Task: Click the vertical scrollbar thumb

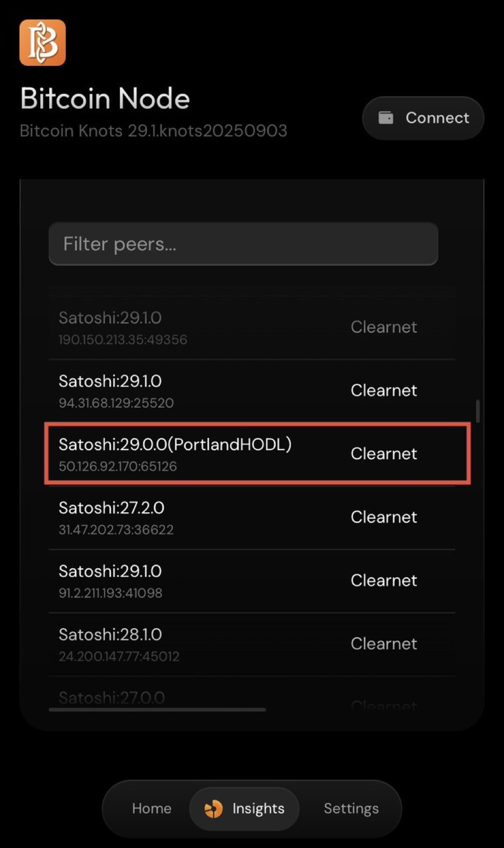Action: point(478,411)
